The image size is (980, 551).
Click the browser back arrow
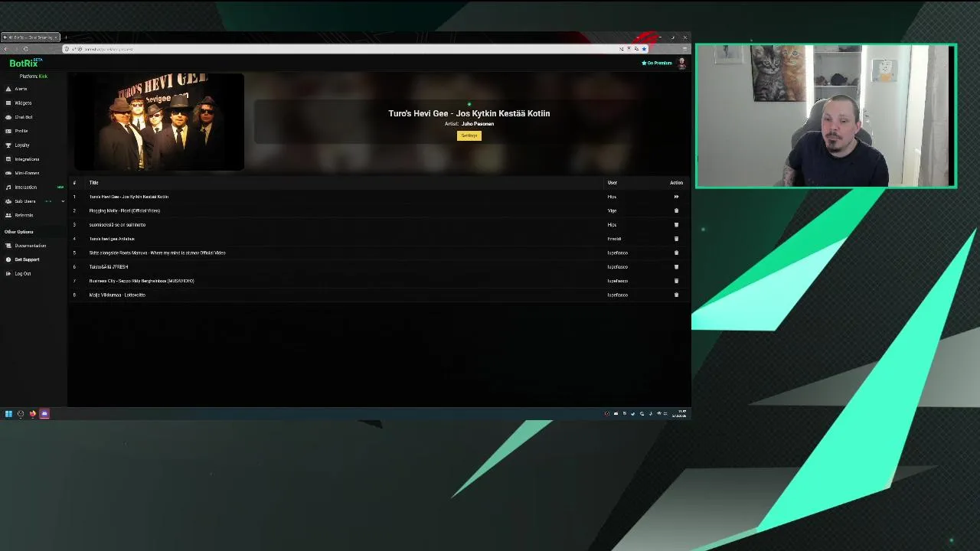(5, 49)
